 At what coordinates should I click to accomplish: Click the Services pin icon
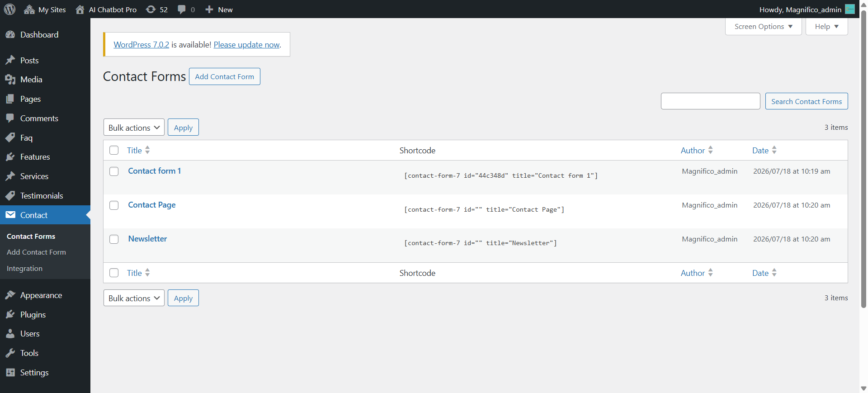click(10, 176)
